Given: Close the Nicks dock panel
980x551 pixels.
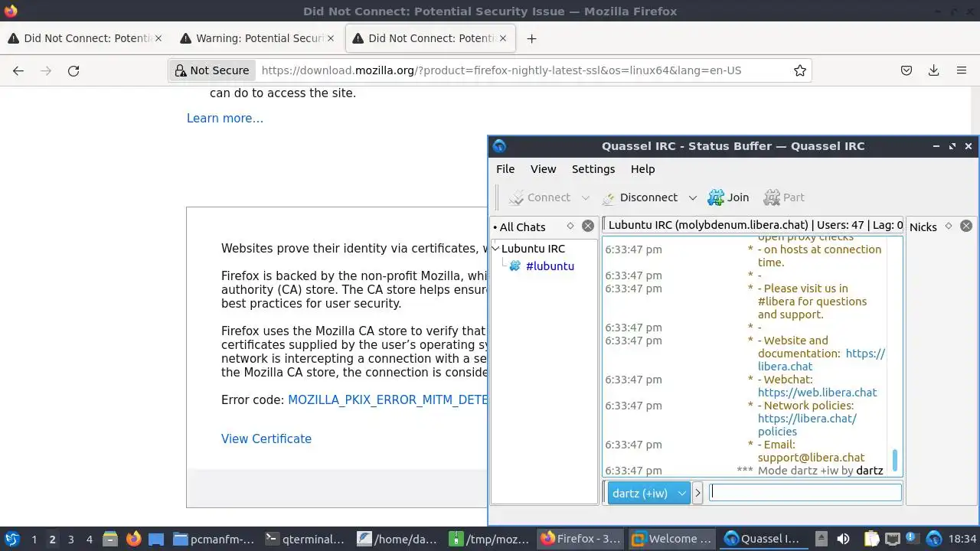Looking at the screenshot, I should coord(966,226).
